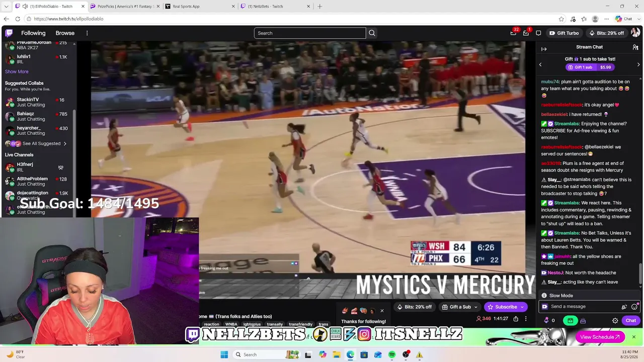
Task: Open the stream's three-dot options menu
Action: coord(526,319)
